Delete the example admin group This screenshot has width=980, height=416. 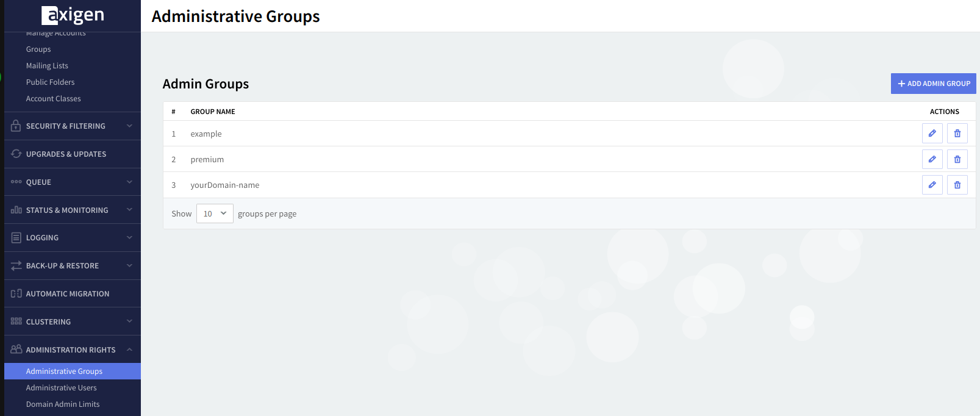pyautogui.click(x=957, y=134)
